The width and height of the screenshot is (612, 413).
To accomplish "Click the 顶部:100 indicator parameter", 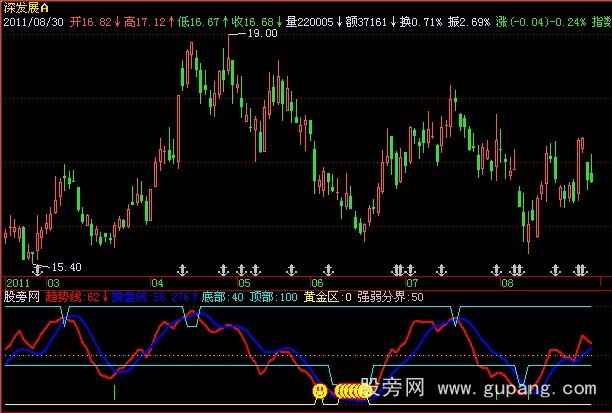I will pos(276,297).
